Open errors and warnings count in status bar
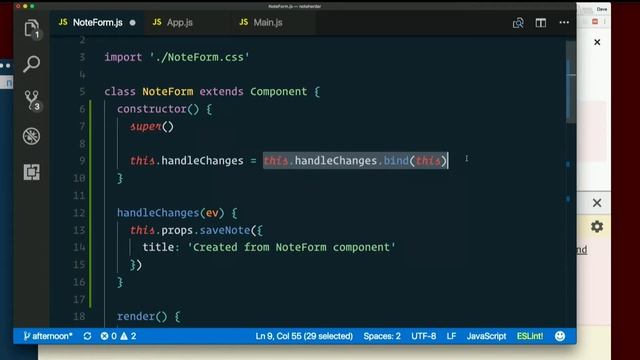This screenshot has width=640, height=360. [x=118, y=336]
